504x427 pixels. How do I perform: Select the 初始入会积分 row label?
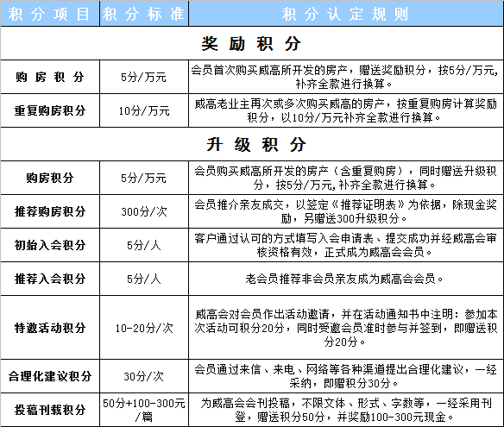click(50, 245)
